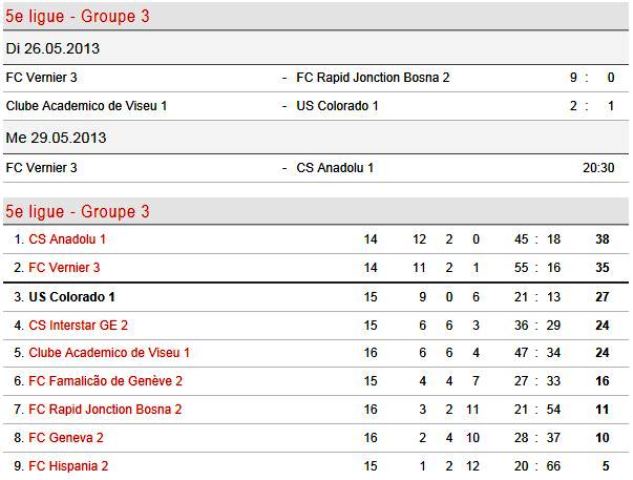The image size is (633, 480).
Task: Click the 20:30 kickoff time
Action: click(598, 168)
